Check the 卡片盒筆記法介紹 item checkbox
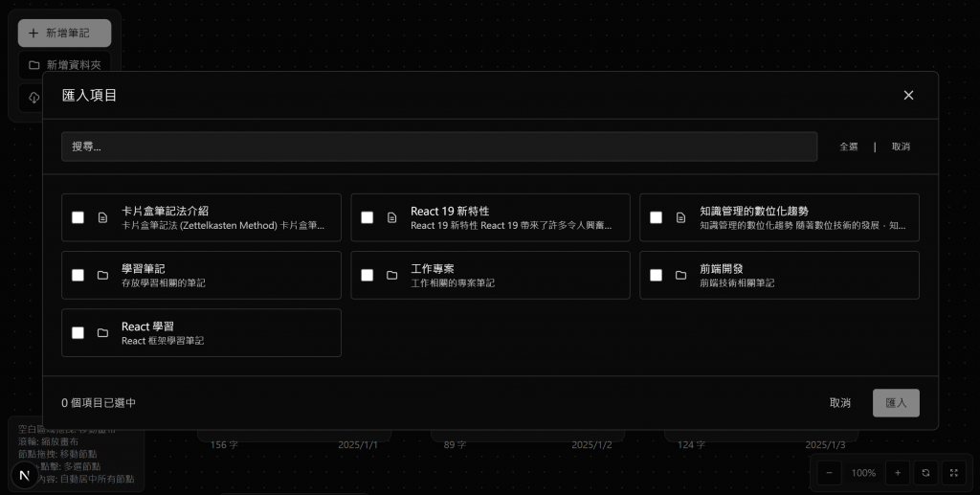980x495 pixels. pyautogui.click(x=78, y=217)
